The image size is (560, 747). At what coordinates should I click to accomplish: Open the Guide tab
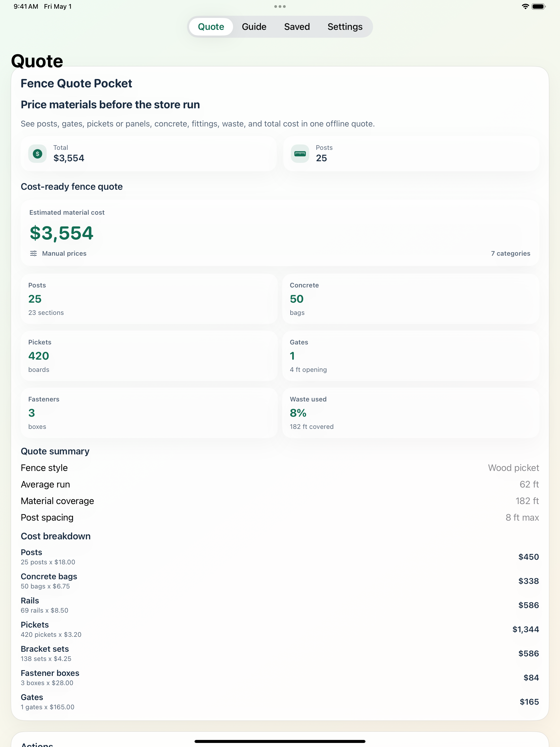[254, 27]
